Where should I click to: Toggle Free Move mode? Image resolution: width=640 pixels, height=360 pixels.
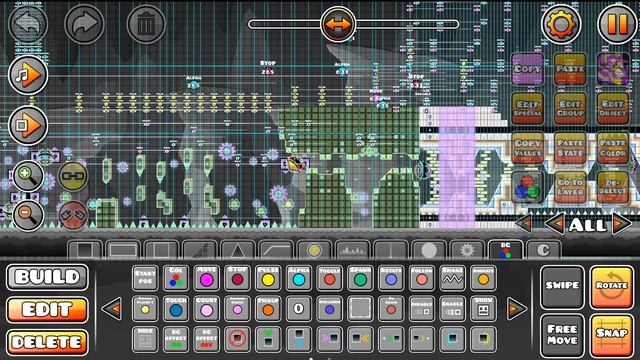[x=562, y=335]
